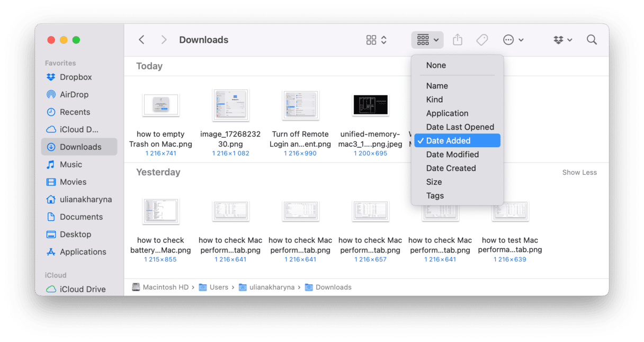Open the Dropbox toolbar dropdown
This screenshot has height=342, width=644.
click(x=563, y=40)
